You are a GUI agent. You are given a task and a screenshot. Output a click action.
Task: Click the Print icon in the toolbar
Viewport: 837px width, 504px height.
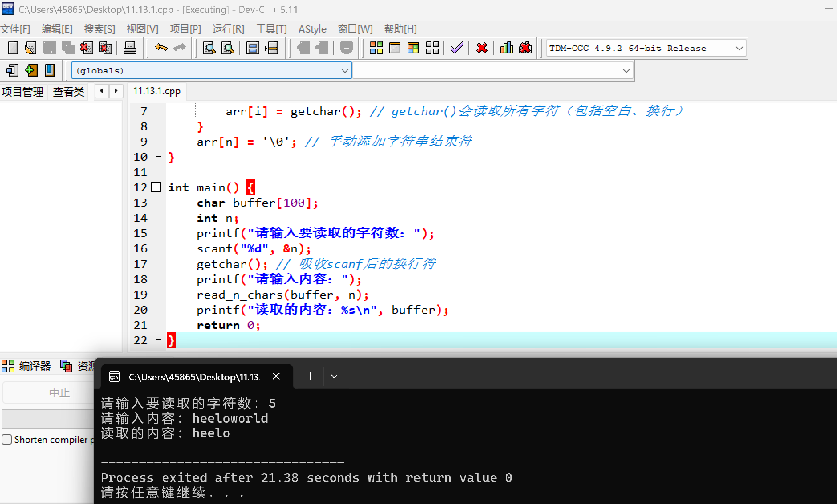click(130, 48)
